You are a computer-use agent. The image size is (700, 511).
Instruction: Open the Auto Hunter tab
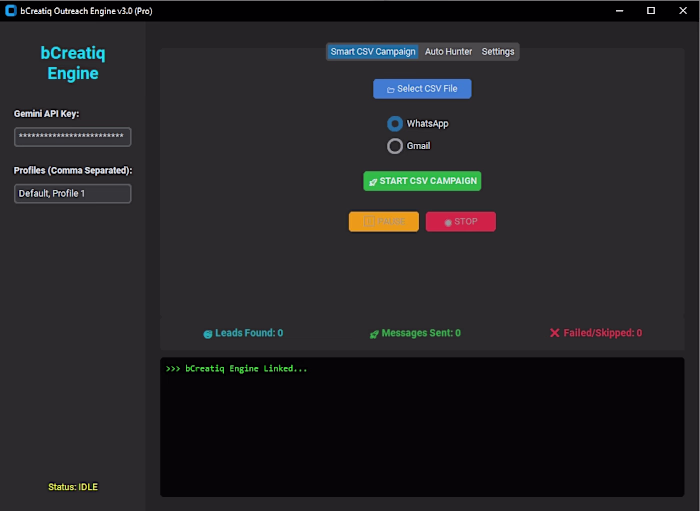point(448,52)
